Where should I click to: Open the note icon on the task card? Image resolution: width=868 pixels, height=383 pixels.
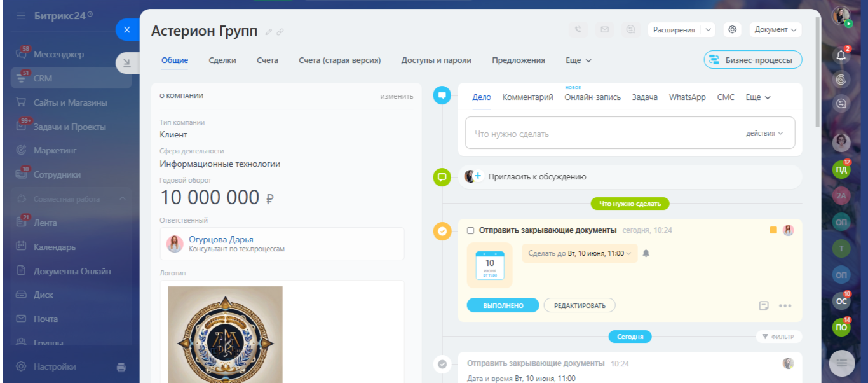coord(764,305)
